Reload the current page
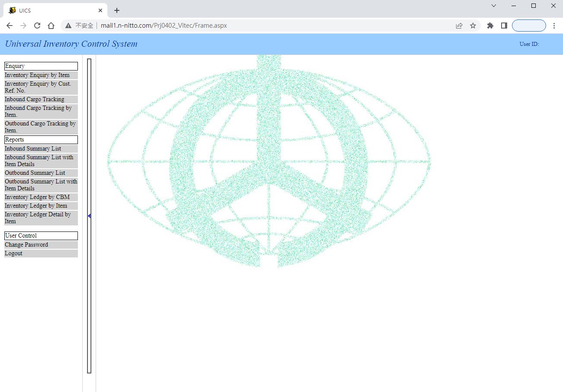 (x=37, y=26)
